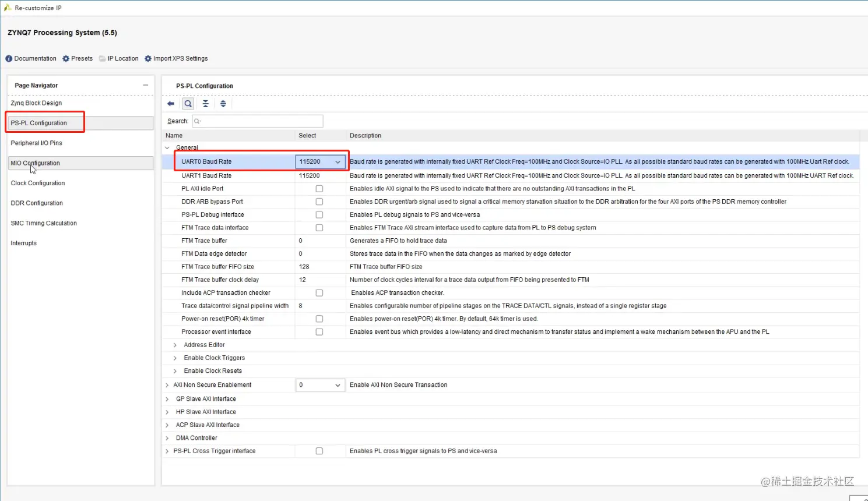Viewport: 868px width, 501px height.
Task: Click the expand all icon
Action: tap(223, 104)
